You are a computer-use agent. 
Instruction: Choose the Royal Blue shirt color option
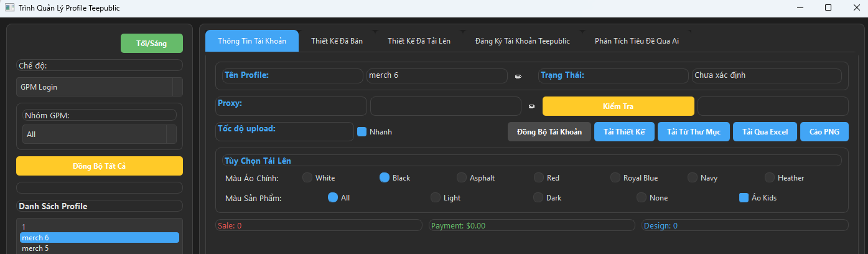click(615, 178)
